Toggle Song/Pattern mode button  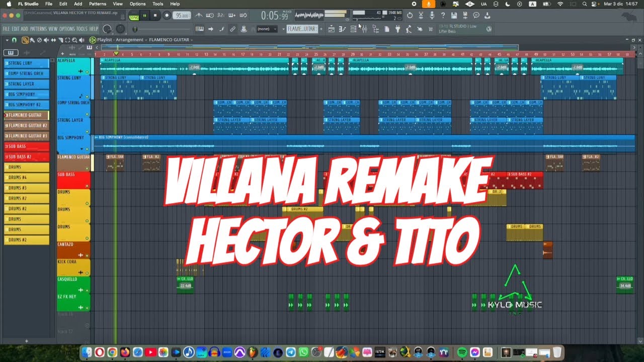point(134,16)
